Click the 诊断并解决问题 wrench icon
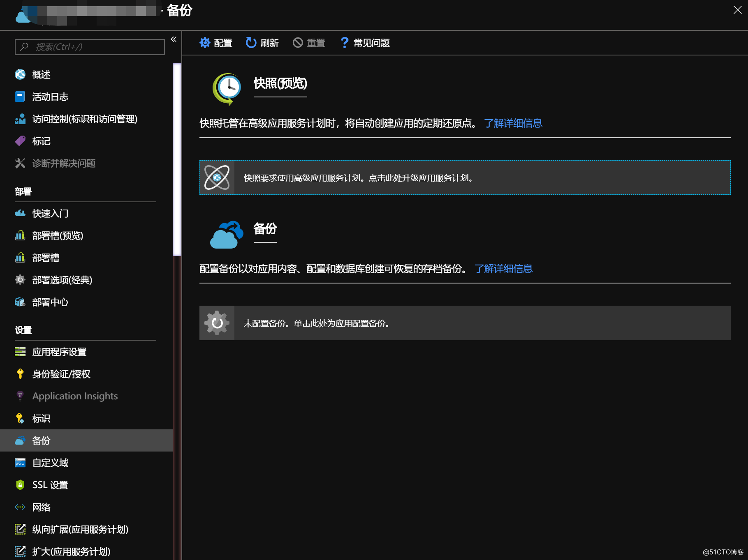Image resolution: width=748 pixels, height=560 pixels. (x=20, y=163)
